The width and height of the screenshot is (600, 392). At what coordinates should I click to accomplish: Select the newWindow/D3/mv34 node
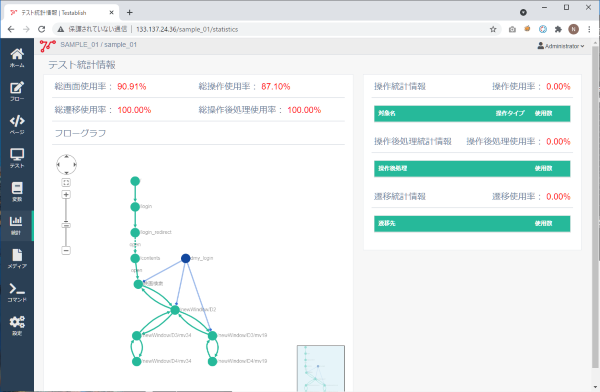coord(137,336)
